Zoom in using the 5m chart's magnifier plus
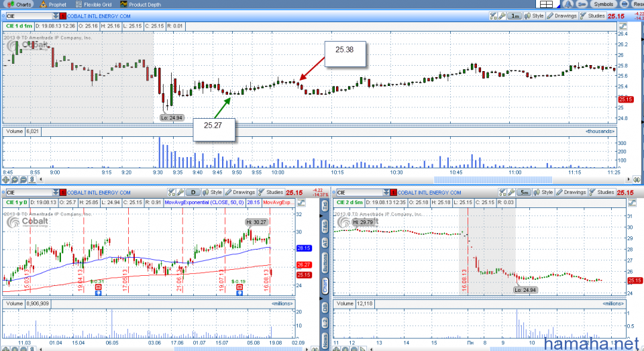Screen dimensions: 644x351 (345, 349)
